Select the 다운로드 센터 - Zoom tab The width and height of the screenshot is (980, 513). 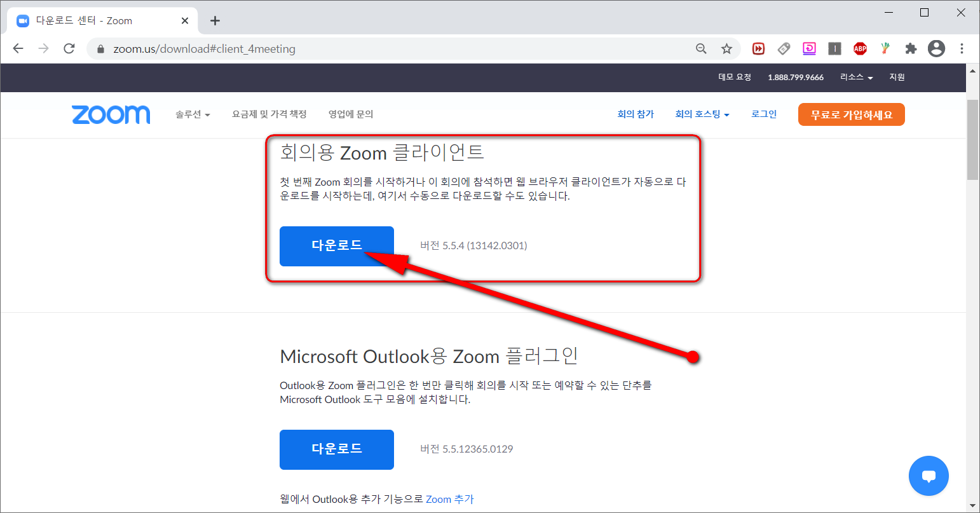coord(102,21)
